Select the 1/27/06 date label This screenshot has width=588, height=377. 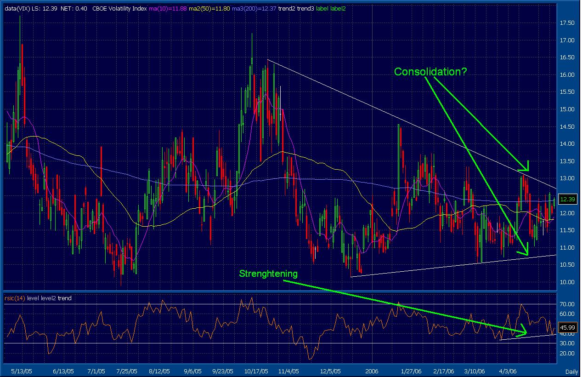411,371
